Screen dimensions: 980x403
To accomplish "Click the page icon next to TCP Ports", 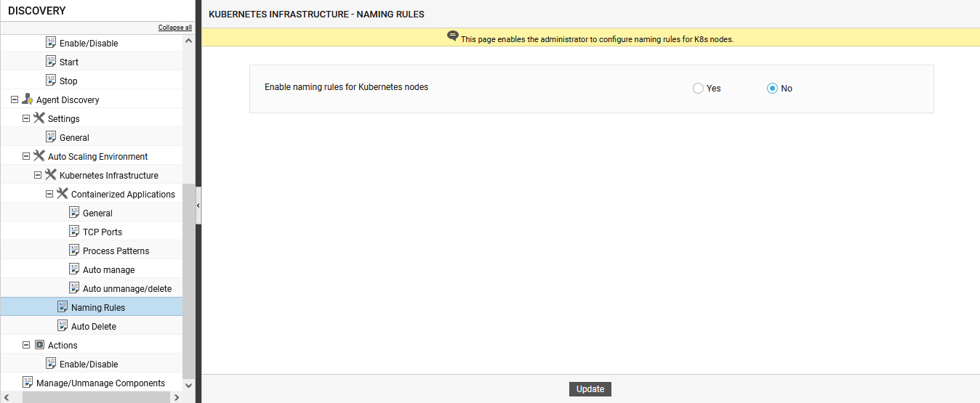I will [74, 232].
